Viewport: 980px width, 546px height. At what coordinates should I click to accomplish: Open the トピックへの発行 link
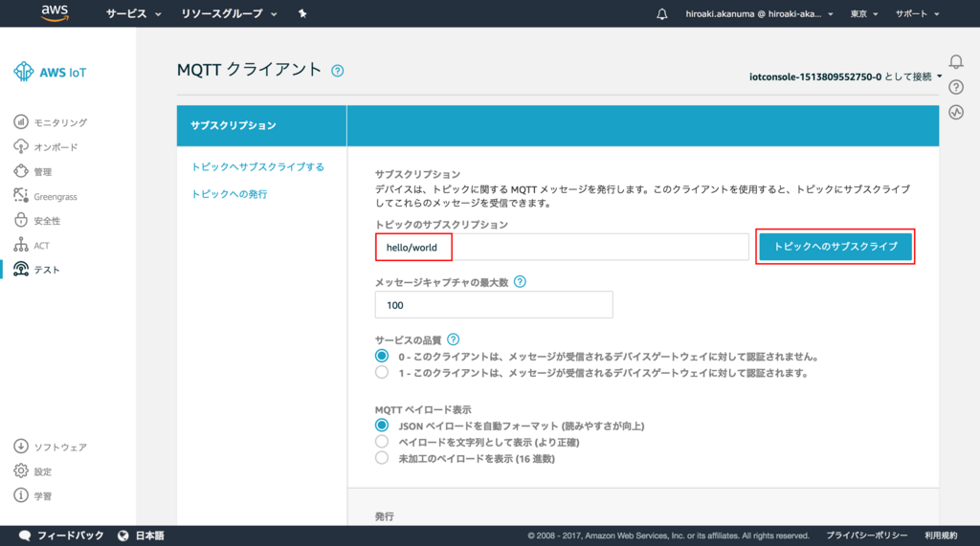click(229, 194)
